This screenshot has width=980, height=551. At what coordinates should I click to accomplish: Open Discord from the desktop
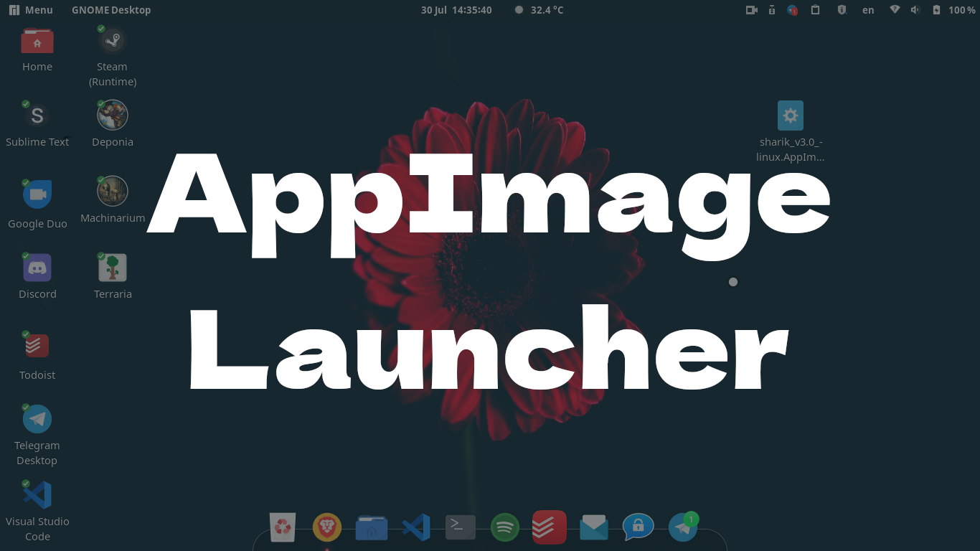pos(37,268)
